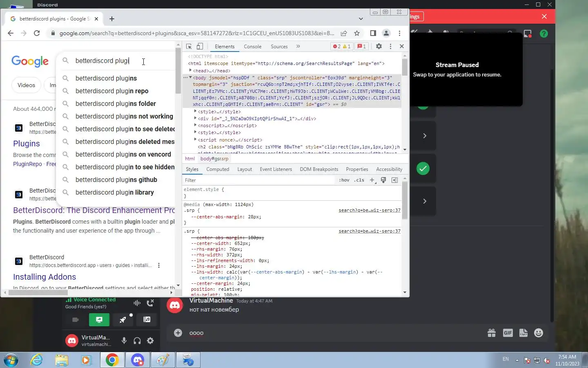Expand the script nonce node

pyautogui.click(x=195, y=139)
